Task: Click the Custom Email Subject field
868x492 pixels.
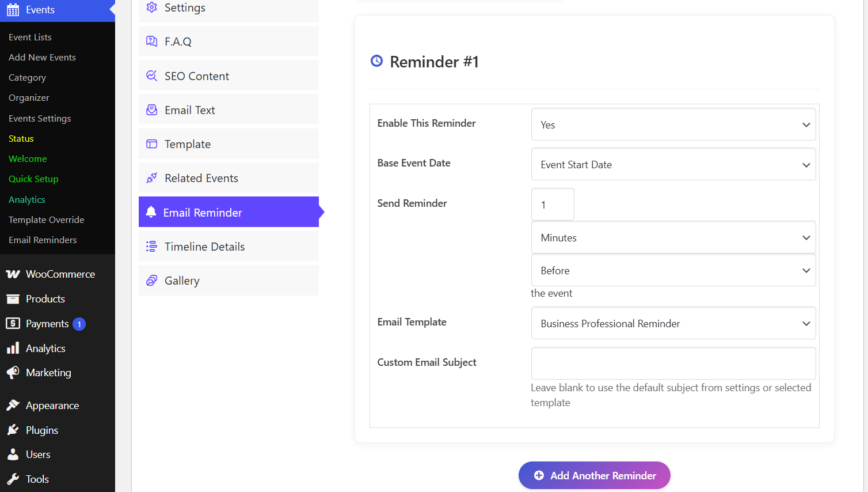Action: (x=673, y=363)
